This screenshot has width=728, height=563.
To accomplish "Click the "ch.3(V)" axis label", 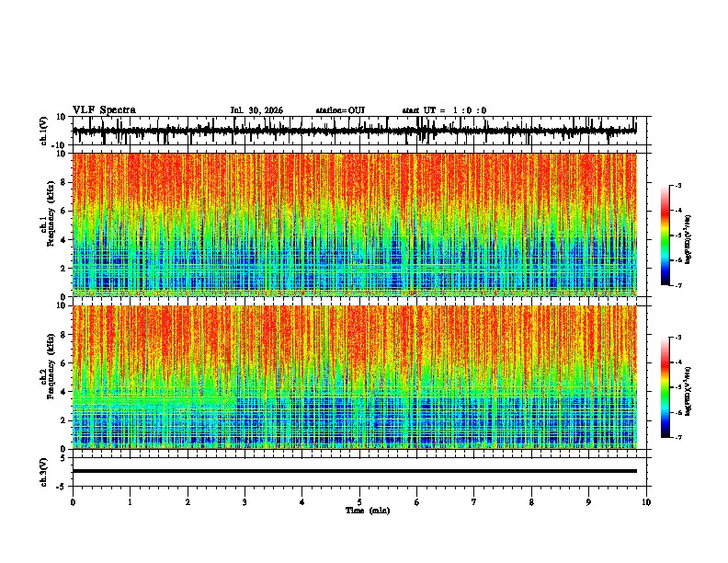I will point(44,472).
